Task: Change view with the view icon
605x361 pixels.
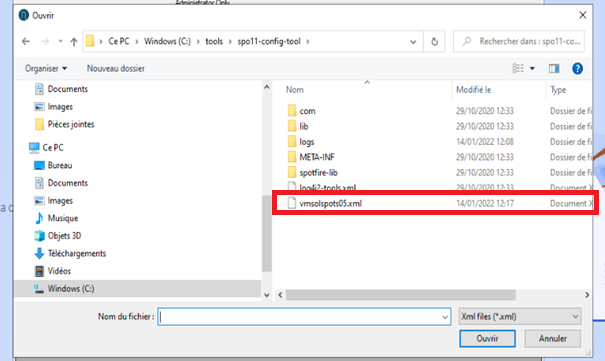Action: click(x=518, y=69)
